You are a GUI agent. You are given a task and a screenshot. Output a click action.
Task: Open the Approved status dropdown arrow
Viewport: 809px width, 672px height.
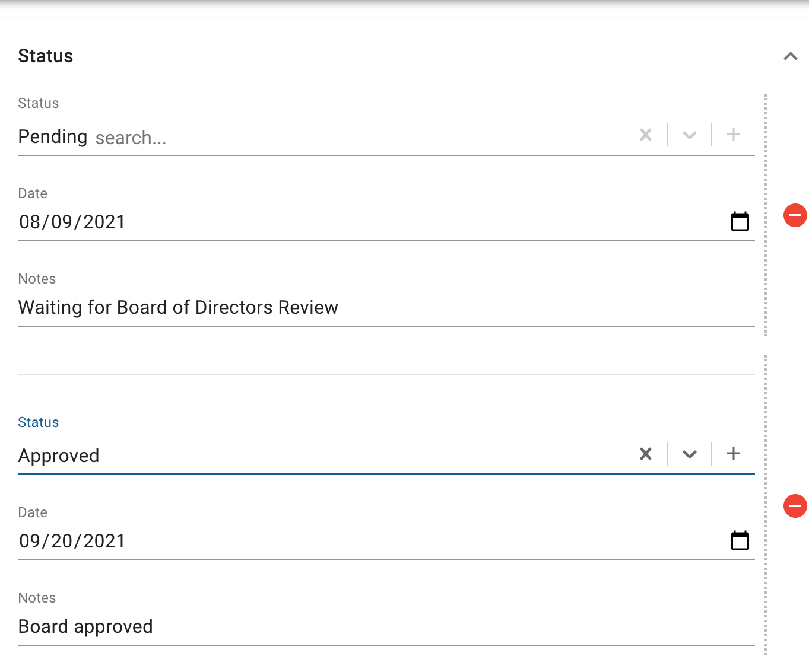click(689, 454)
